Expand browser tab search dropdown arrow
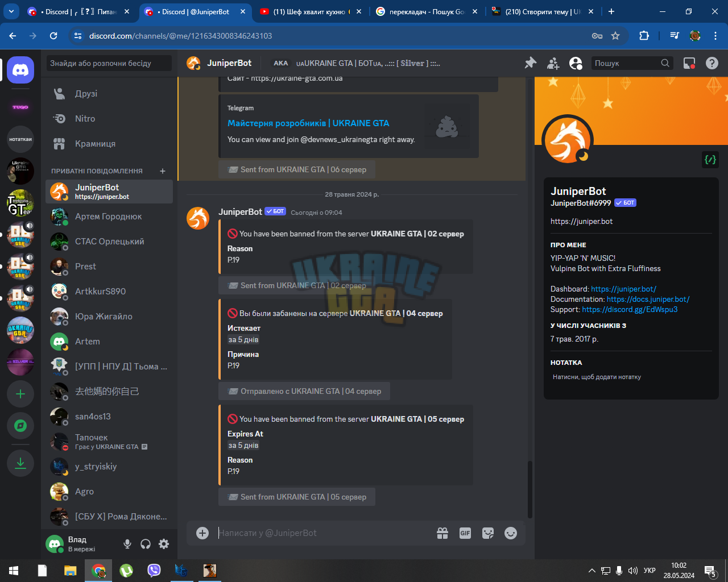The image size is (728, 582). click(x=11, y=11)
